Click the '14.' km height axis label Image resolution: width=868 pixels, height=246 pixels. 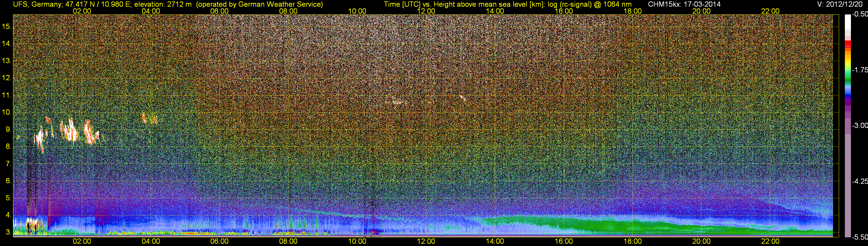click(7, 44)
